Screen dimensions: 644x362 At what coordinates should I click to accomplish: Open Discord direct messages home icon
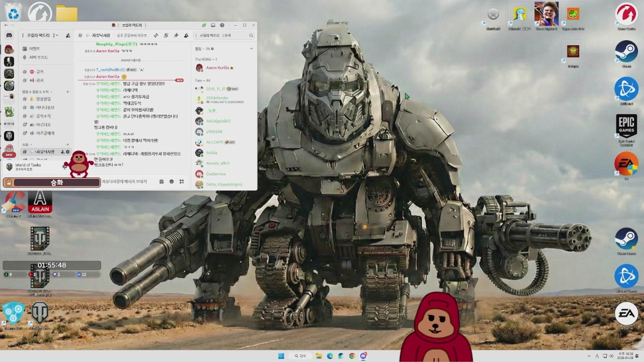pos(9,35)
